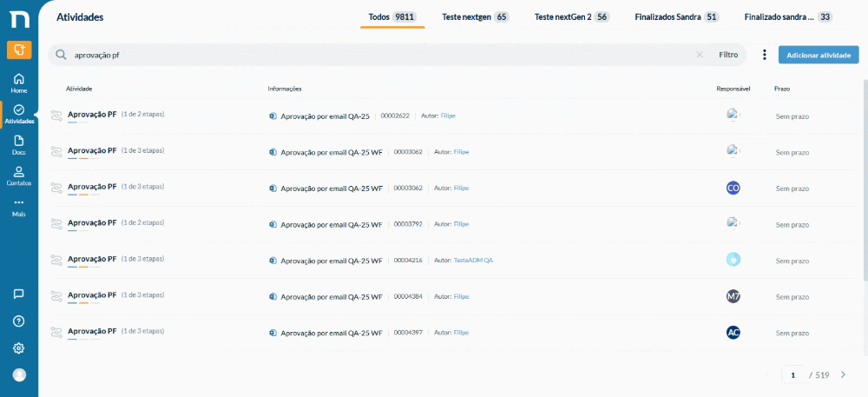Expand the Mais menu in sidebar
Viewport: 868px width, 397px height.
pyautogui.click(x=19, y=208)
